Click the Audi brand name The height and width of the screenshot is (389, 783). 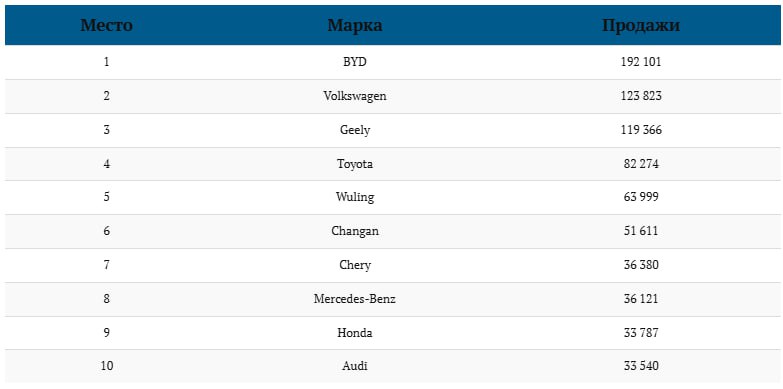point(355,366)
